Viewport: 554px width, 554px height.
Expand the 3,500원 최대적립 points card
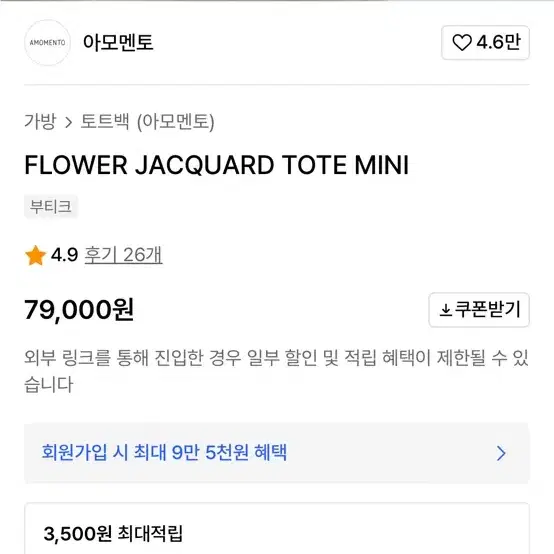click(277, 529)
